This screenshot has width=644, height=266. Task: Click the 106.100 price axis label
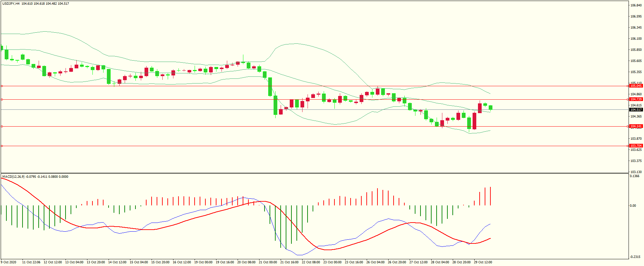[x=636, y=38]
